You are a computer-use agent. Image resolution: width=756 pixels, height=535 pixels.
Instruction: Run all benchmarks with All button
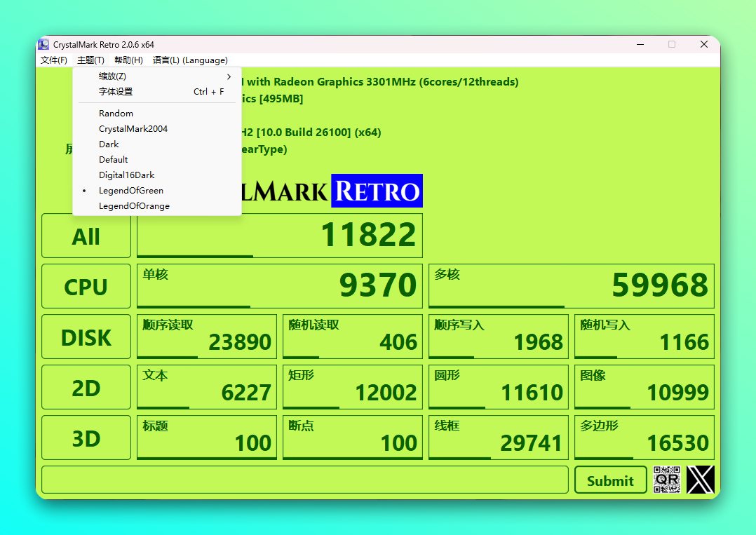coord(86,236)
